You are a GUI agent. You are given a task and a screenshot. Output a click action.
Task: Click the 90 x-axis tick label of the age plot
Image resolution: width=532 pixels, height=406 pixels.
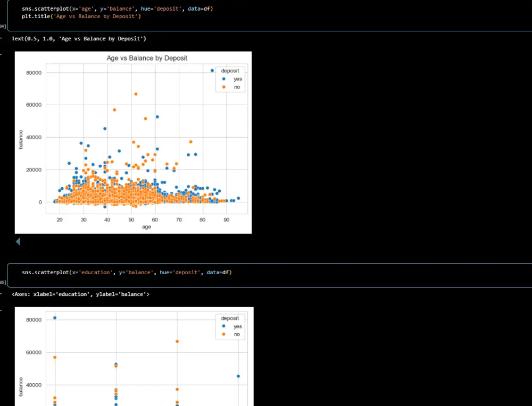tap(226, 219)
